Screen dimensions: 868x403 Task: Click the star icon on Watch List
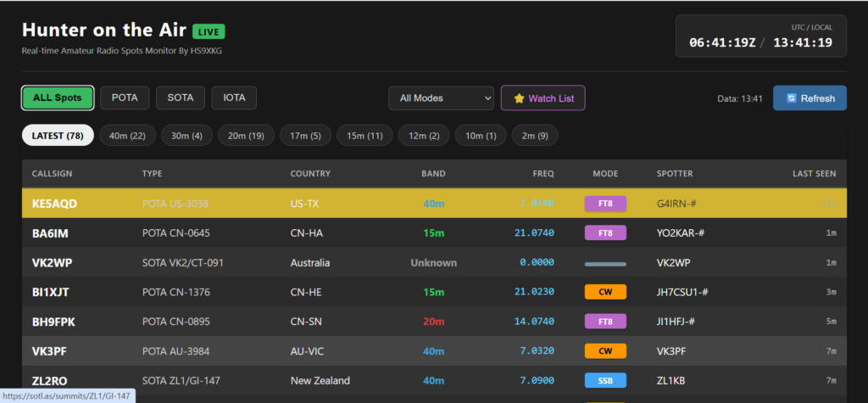(x=519, y=98)
